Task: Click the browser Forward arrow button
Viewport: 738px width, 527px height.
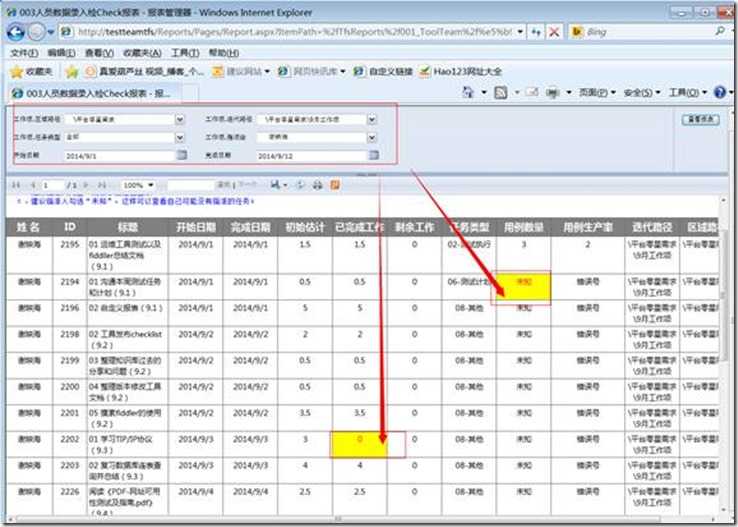Action: point(36,32)
